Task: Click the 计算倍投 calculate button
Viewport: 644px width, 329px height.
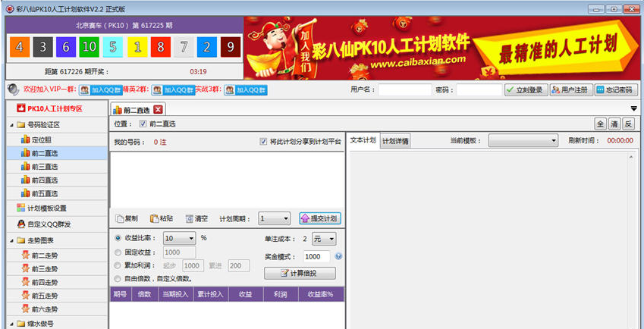Action: [300, 273]
